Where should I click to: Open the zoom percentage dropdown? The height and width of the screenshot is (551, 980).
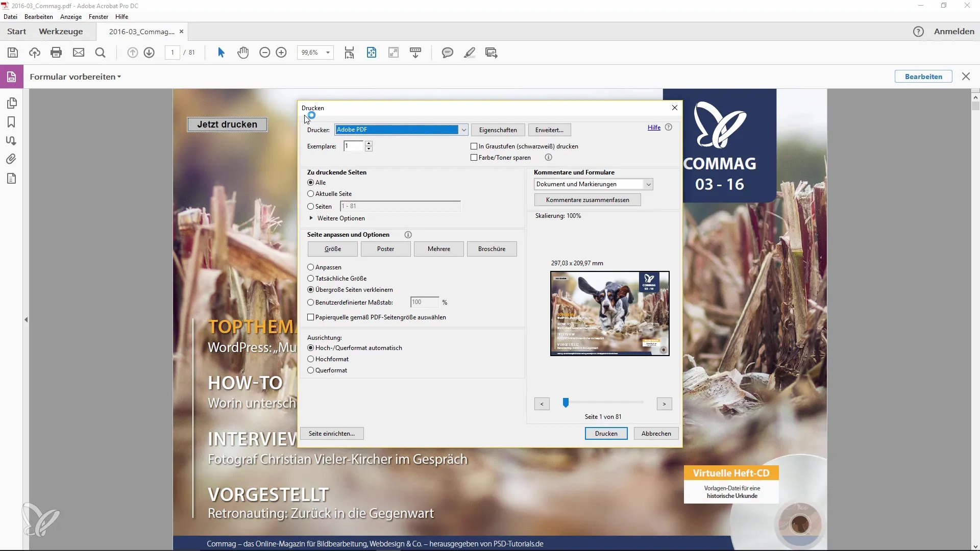(x=328, y=53)
